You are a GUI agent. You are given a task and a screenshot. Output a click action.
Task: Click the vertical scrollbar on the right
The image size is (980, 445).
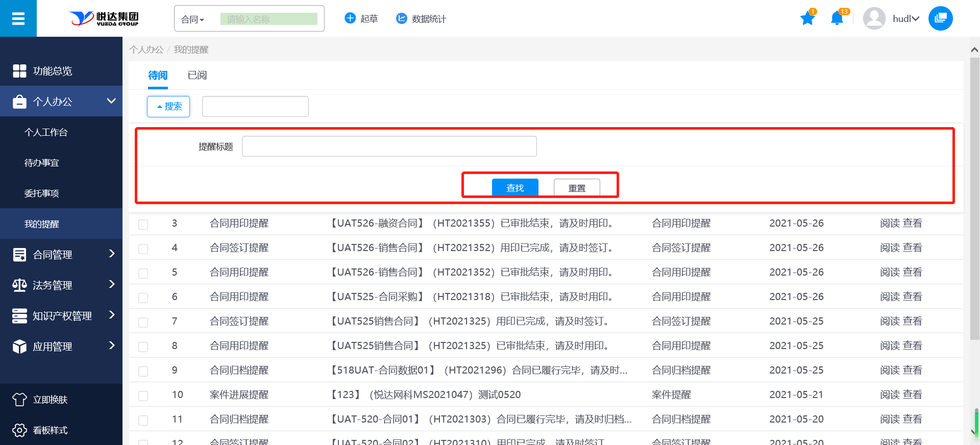click(x=974, y=204)
